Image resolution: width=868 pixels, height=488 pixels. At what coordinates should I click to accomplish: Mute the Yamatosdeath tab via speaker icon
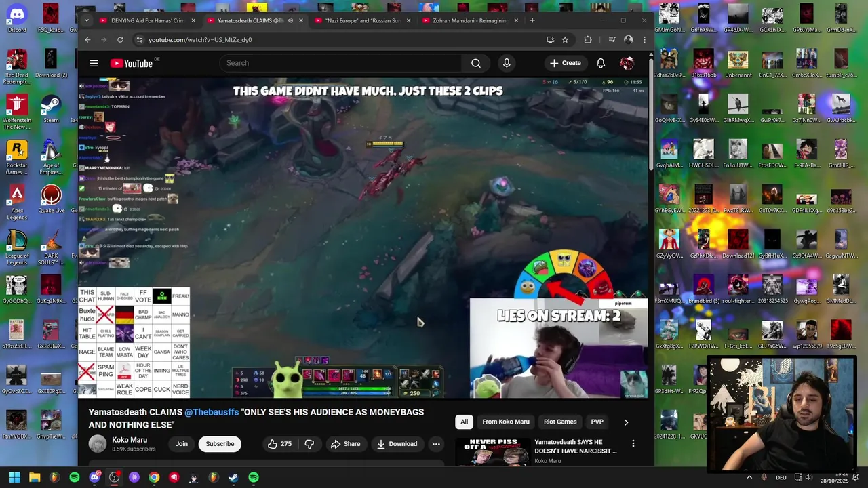tap(290, 20)
